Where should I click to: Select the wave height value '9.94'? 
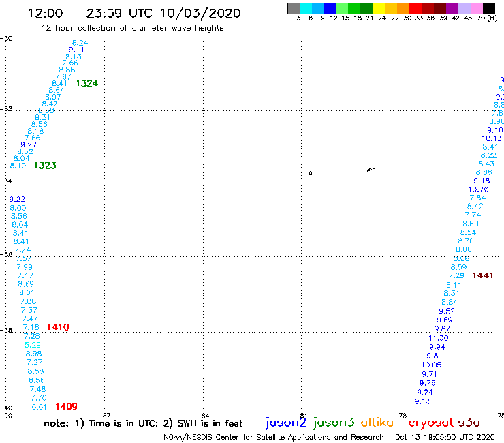tap(437, 347)
